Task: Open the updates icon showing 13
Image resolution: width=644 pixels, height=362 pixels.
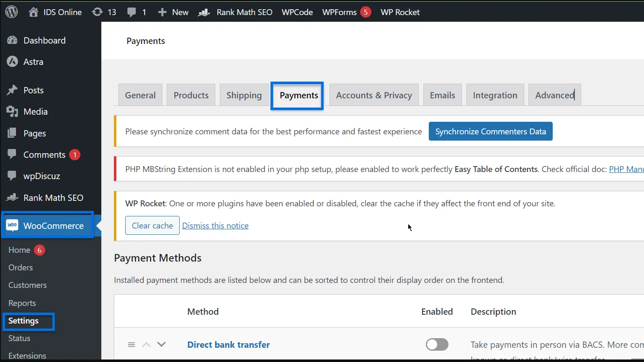Action: click(x=97, y=12)
